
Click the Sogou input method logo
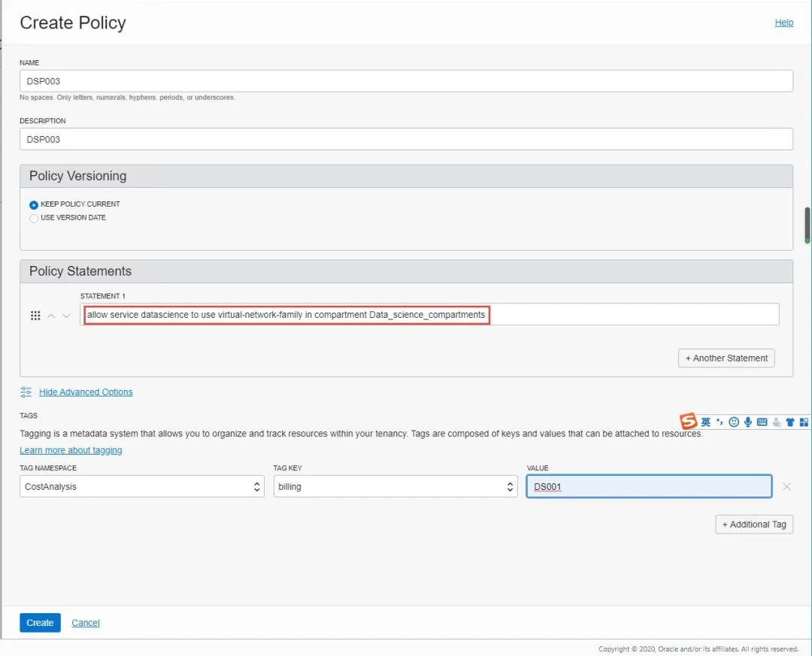[689, 422]
